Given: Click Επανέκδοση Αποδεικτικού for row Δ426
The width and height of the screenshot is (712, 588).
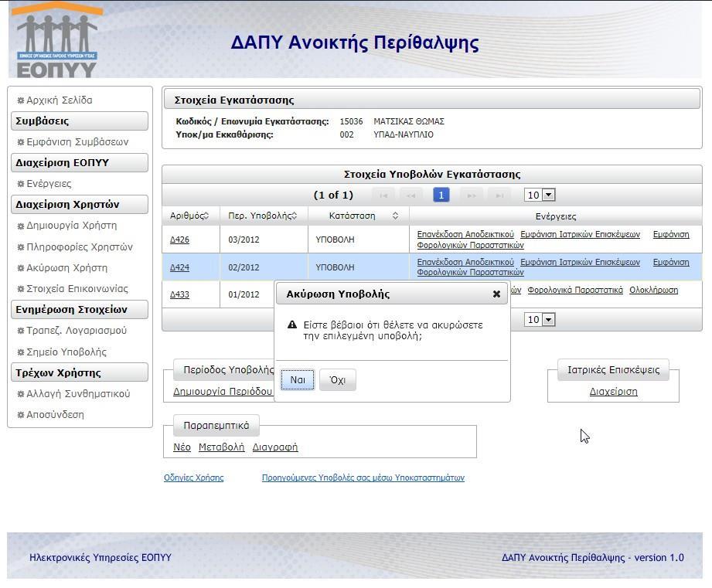Looking at the screenshot, I should [x=465, y=234].
